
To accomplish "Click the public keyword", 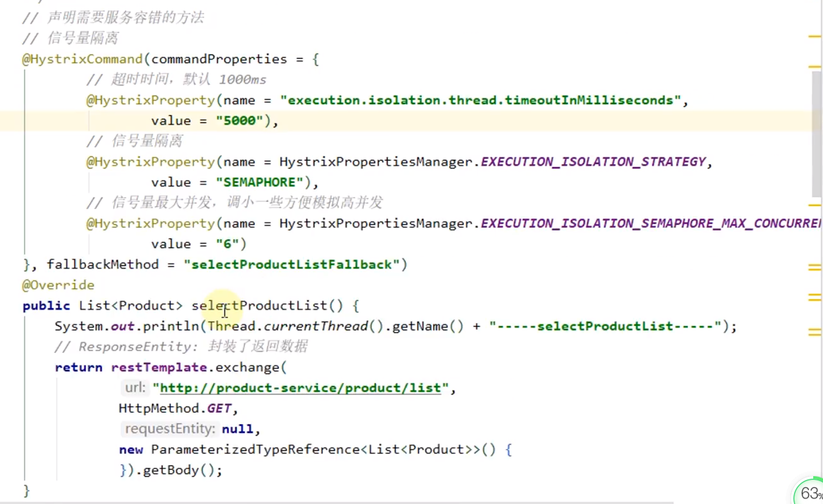I will (46, 306).
